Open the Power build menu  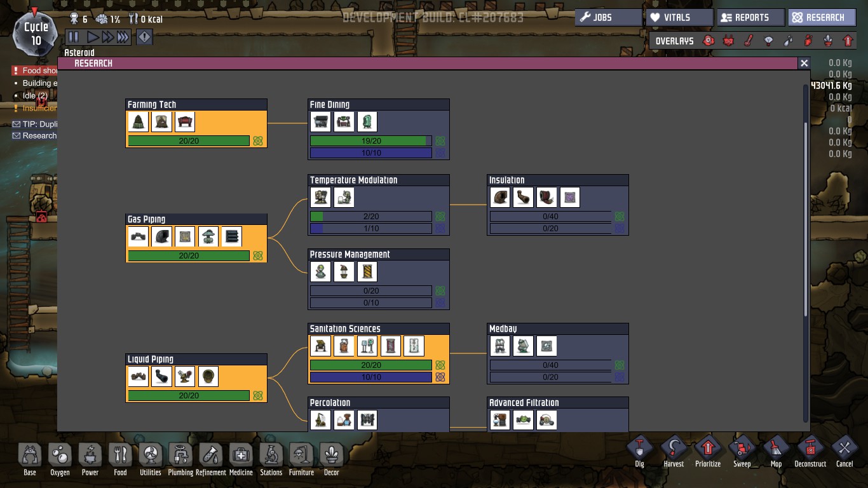90,460
